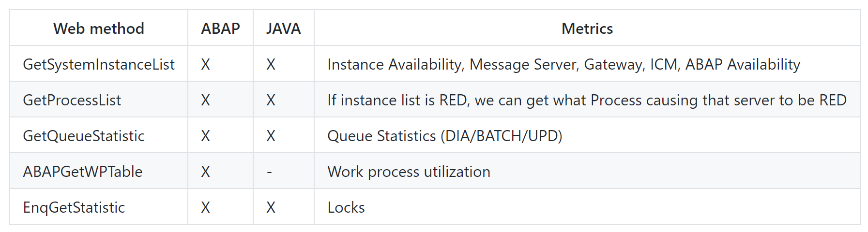Viewport: 868px width, 232px height.
Task: Click the instance list is RED description
Action: [587, 100]
